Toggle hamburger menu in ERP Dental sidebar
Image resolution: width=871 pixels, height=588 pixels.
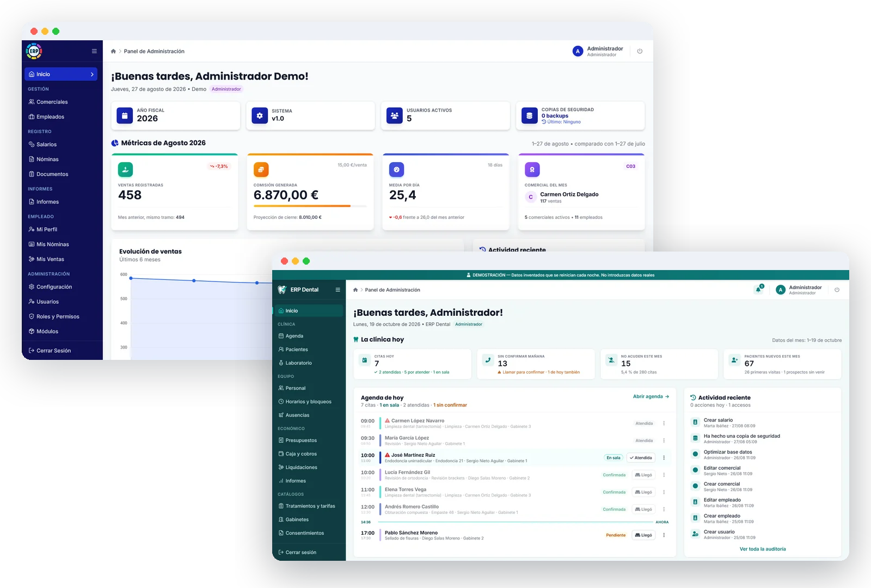click(338, 290)
